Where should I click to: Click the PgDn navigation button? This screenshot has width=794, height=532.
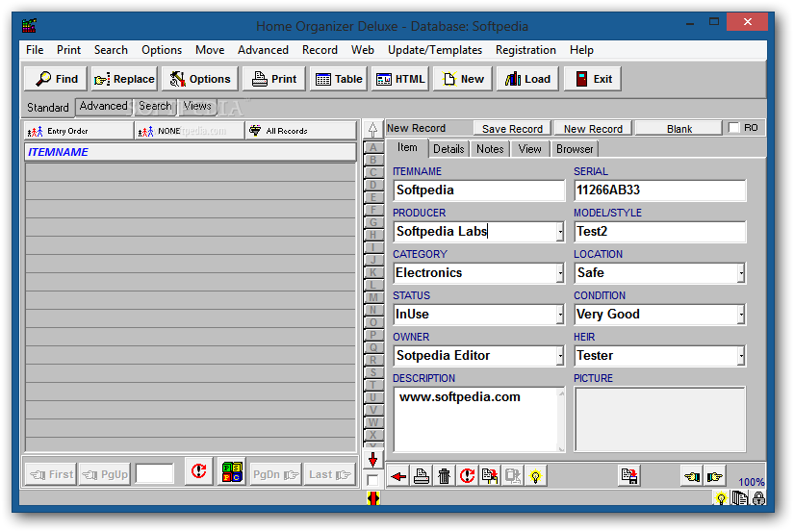click(x=275, y=475)
